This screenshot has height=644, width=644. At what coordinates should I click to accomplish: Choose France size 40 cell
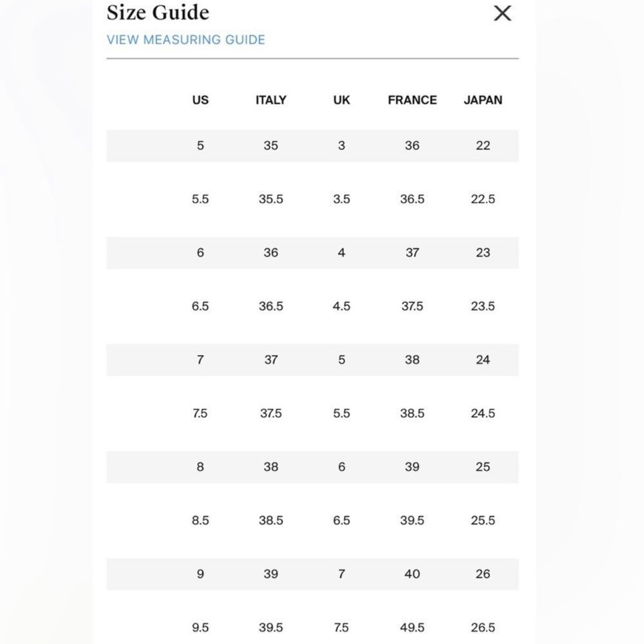(412, 574)
